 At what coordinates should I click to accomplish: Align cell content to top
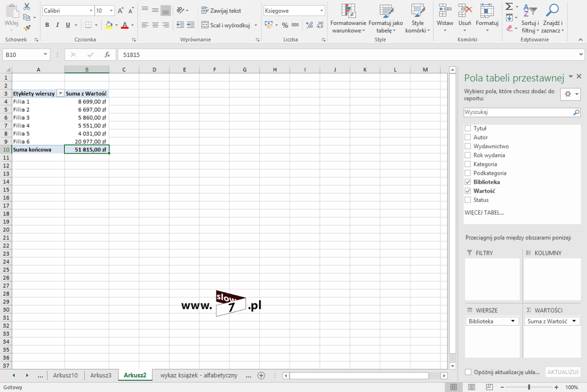coord(145,10)
